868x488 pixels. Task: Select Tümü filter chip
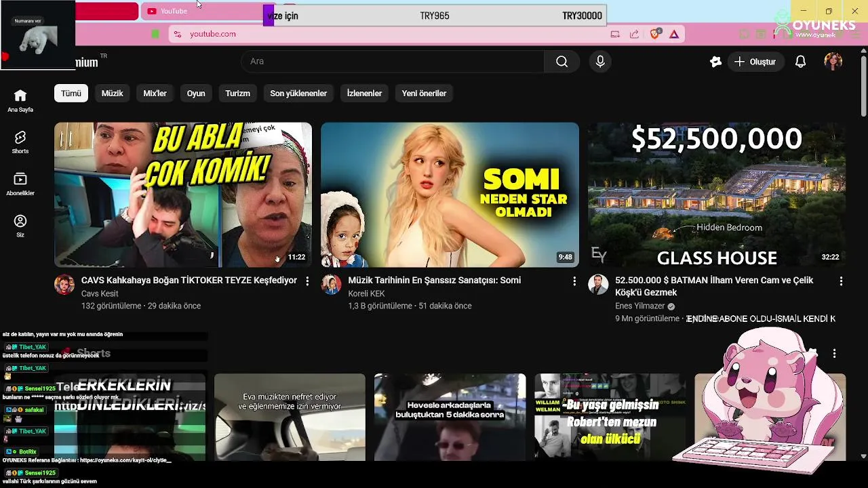(71, 94)
